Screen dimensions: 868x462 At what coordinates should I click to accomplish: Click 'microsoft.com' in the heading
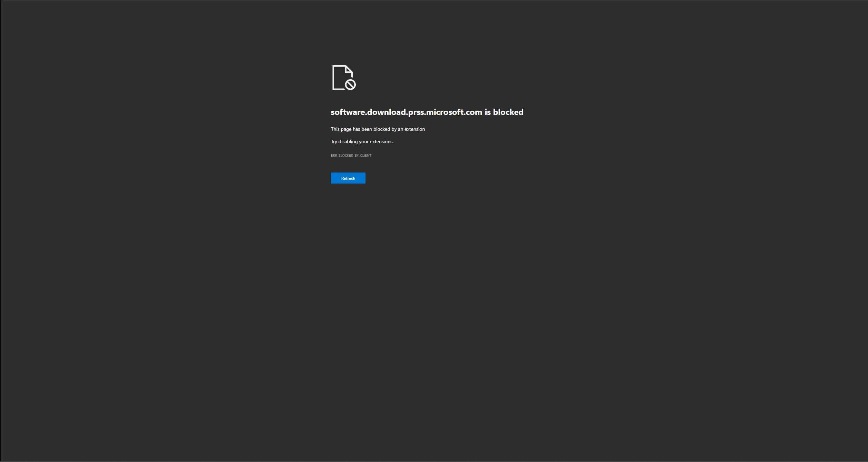[454, 112]
